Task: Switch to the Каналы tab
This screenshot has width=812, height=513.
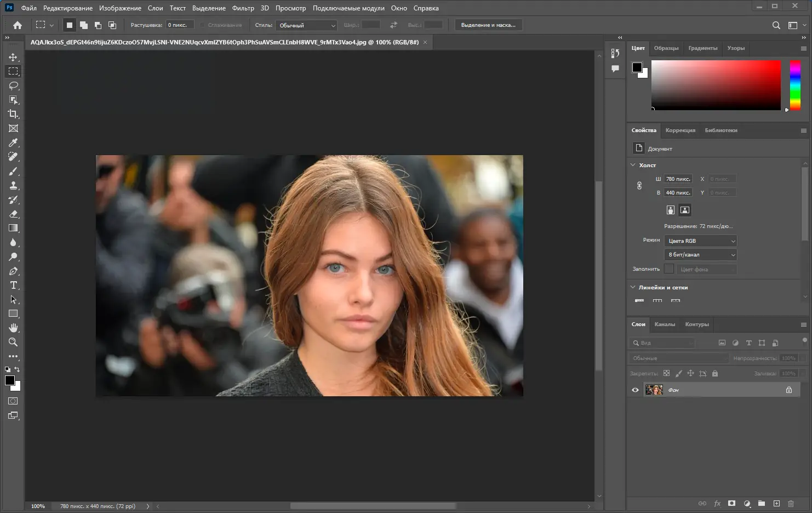Action: (x=665, y=324)
